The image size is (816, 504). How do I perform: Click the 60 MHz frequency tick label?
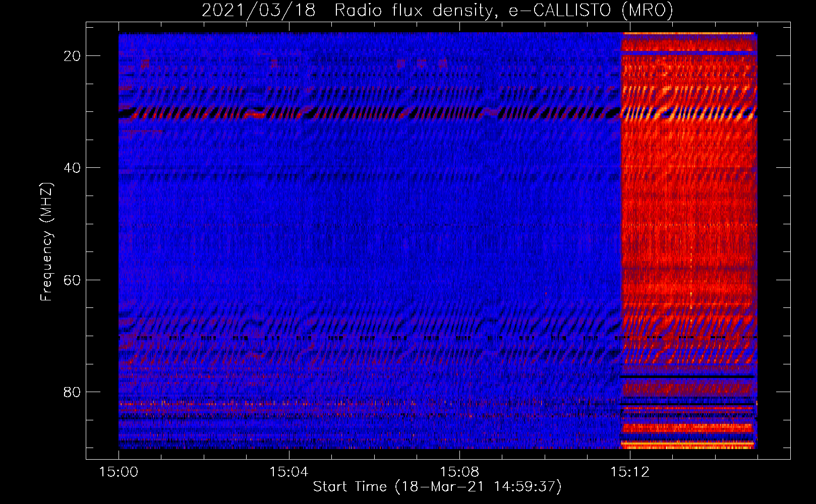(72, 280)
